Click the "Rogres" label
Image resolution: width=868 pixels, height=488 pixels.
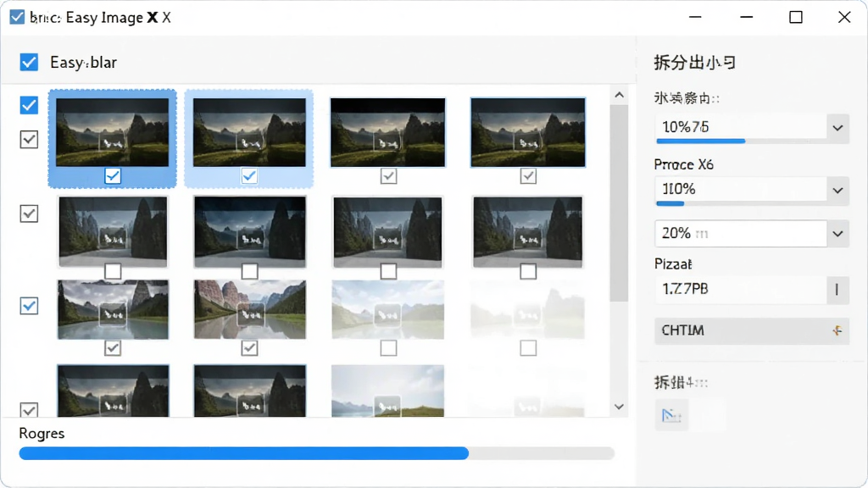click(x=42, y=433)
